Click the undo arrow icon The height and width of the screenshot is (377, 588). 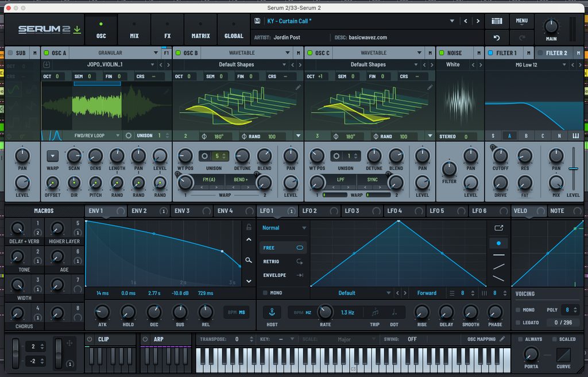tap(497, 37)
